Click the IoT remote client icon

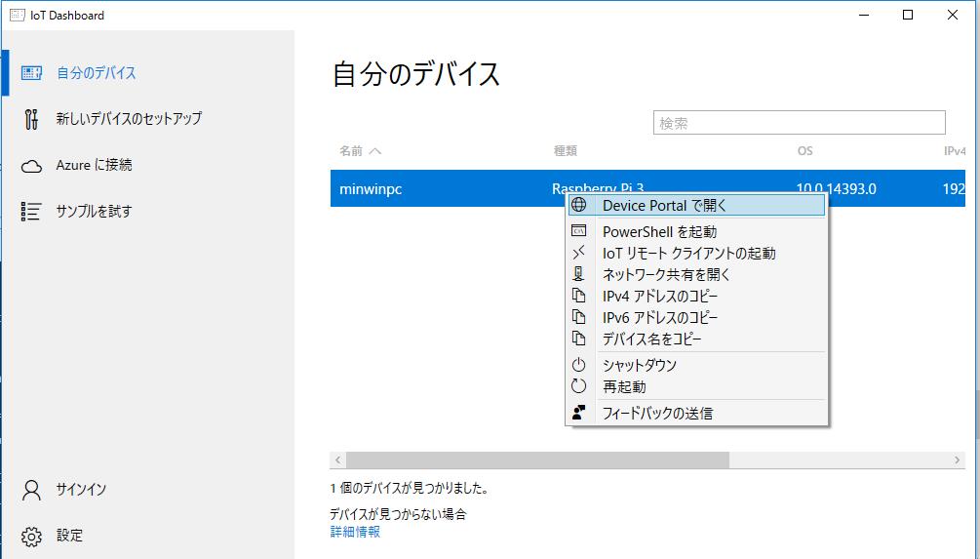579,253
